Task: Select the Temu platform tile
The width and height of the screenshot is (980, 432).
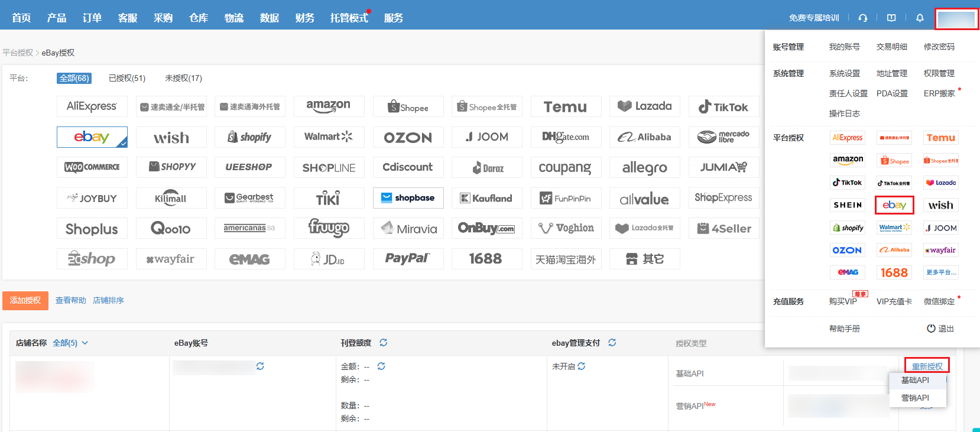Action: tap(566, 106)
